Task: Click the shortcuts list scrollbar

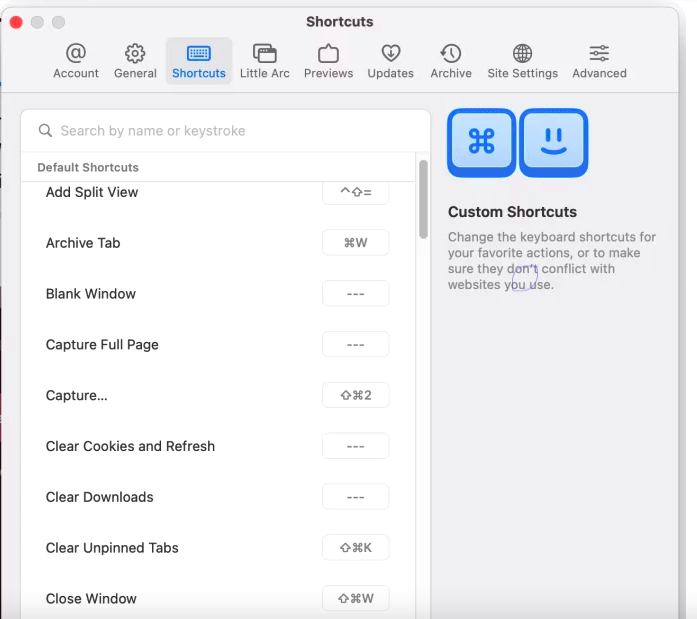Action: 423,200
